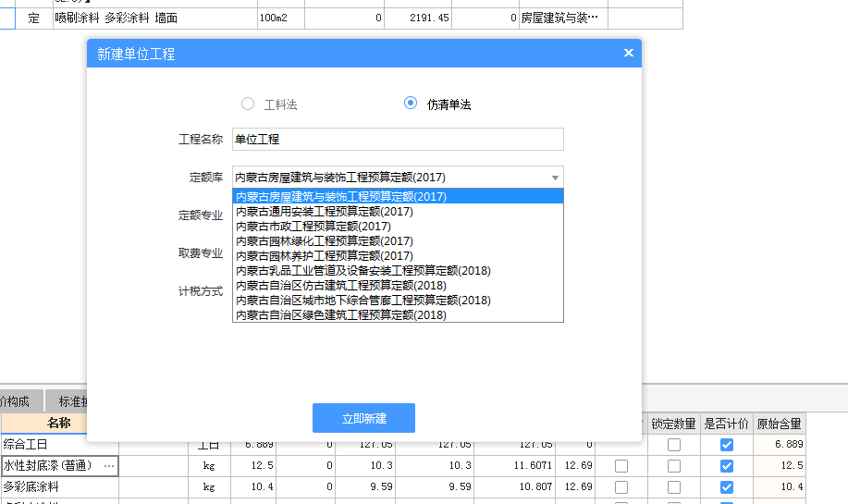This screenshot has width=848, height=504.
Task: Choose 内蒙古市政工程预算定额(2017) option
Action: (398, 226)
